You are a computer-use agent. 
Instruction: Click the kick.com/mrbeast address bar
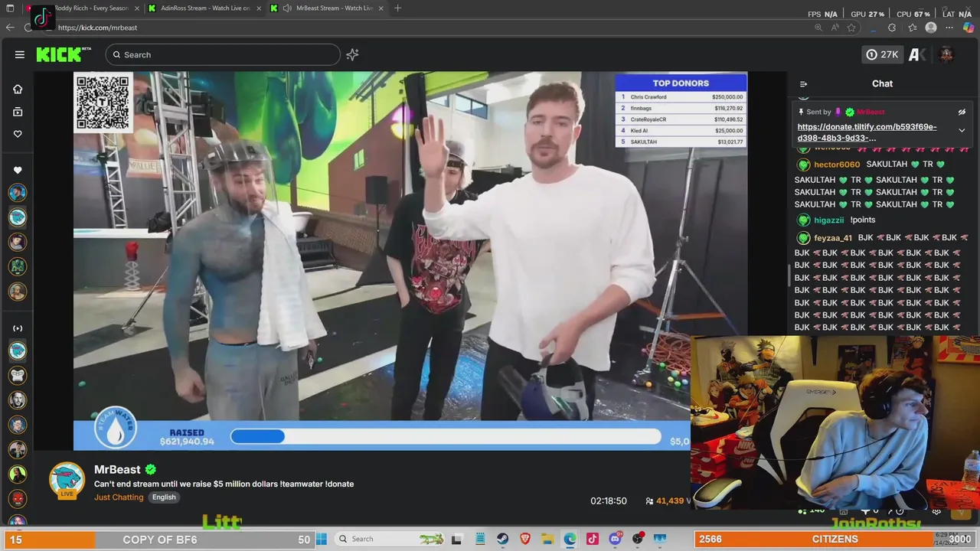97,28
